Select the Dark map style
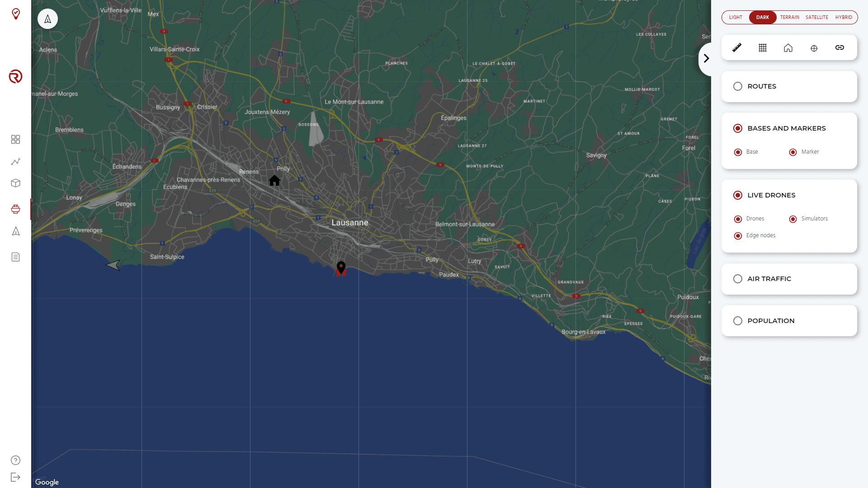The image size is (868, 488). (763, 17)
